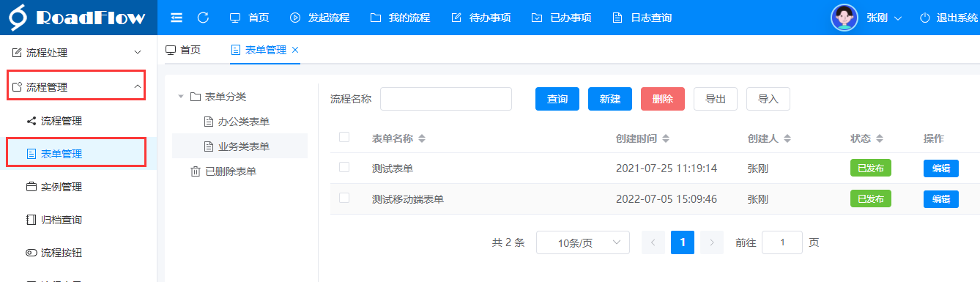The width and height of the screenshot is (980, 282).
Task: Select 实例管理 in the sidebar
Action: (x=78, y=187)
